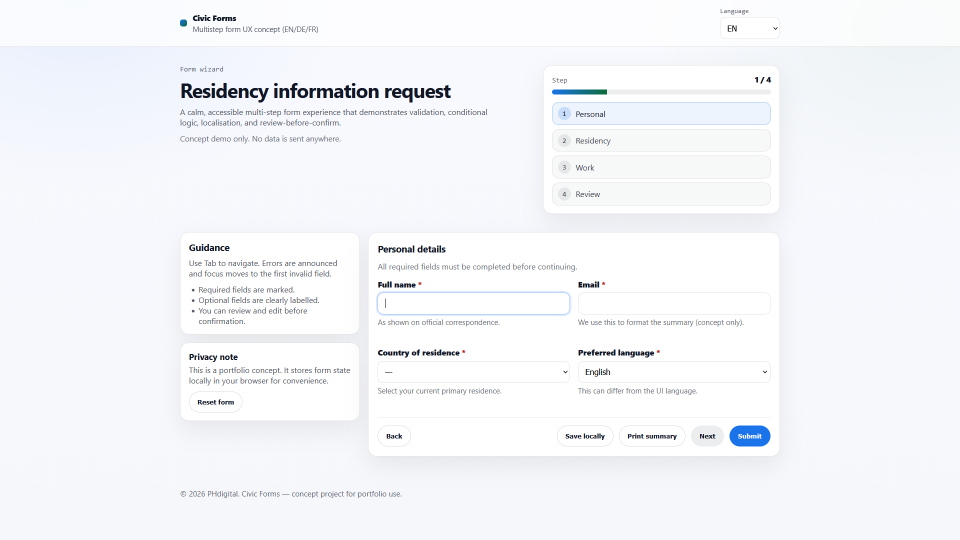Submit the form
960x540 pixels.
(749, 436)
